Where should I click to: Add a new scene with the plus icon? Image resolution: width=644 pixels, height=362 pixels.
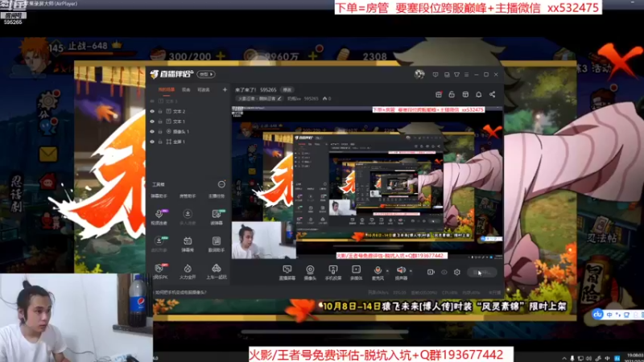(225, 89)
